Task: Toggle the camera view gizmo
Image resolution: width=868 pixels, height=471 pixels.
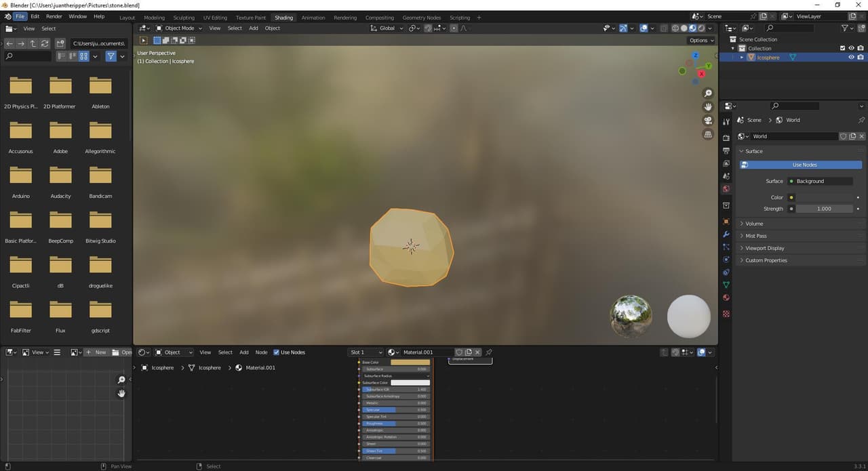Action: pyautogui.click(x=708, y=121)
